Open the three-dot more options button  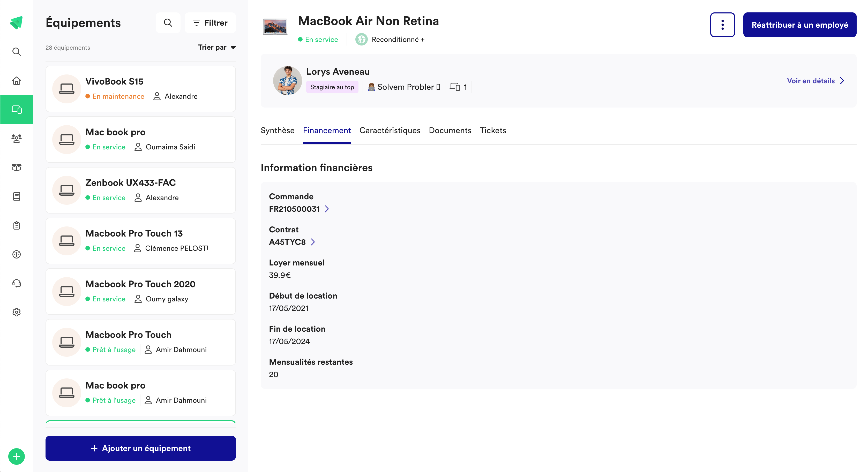click(722, 25)
